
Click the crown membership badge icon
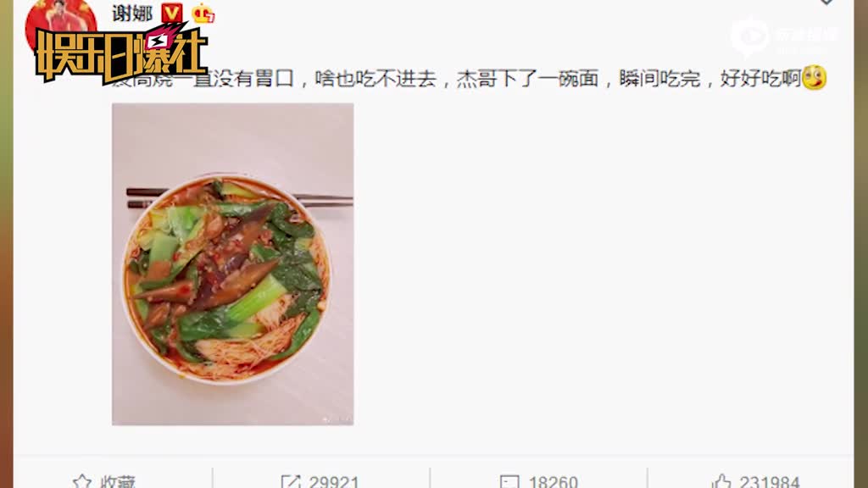203,14
